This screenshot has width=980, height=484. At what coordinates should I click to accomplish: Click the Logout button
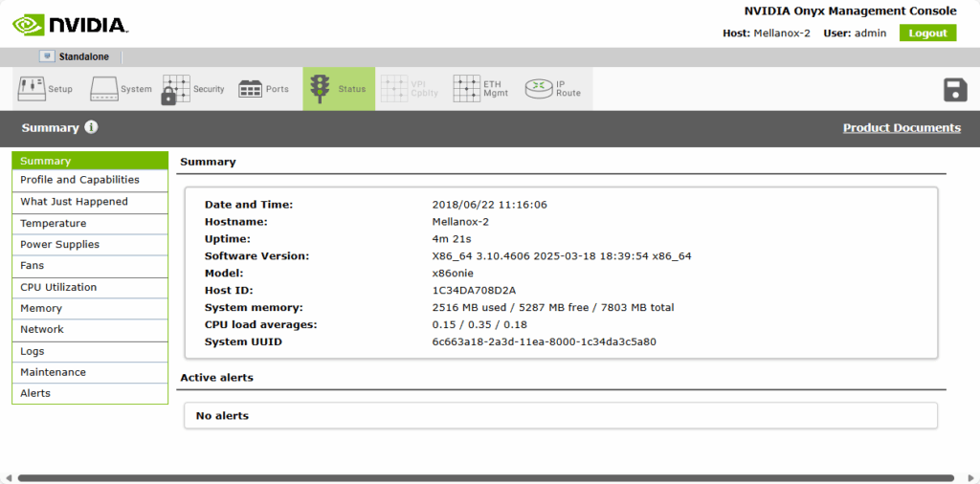click(927, 33)
